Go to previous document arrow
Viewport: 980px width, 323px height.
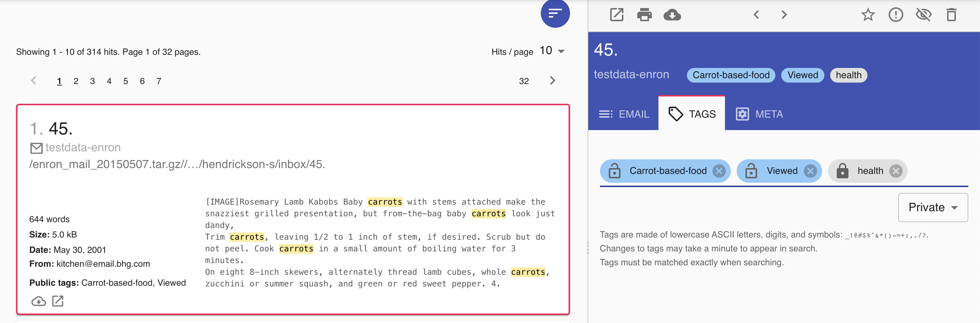pyautogui.click(x=756, y=15)
